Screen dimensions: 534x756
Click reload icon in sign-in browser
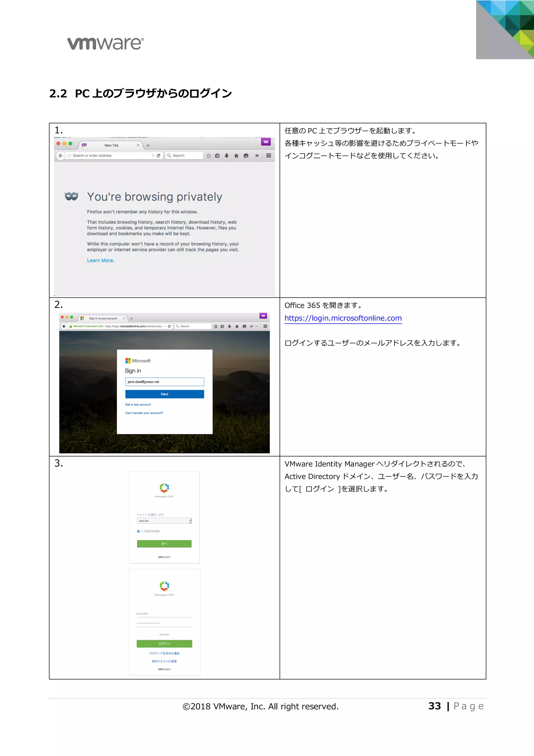pos(169,326)
